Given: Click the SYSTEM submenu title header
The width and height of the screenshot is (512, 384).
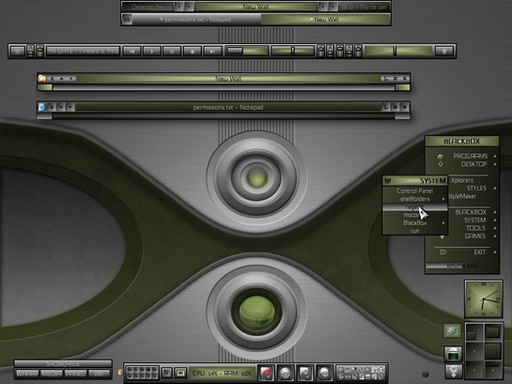Looking at the screenshot, I should (x=415, y=181).
